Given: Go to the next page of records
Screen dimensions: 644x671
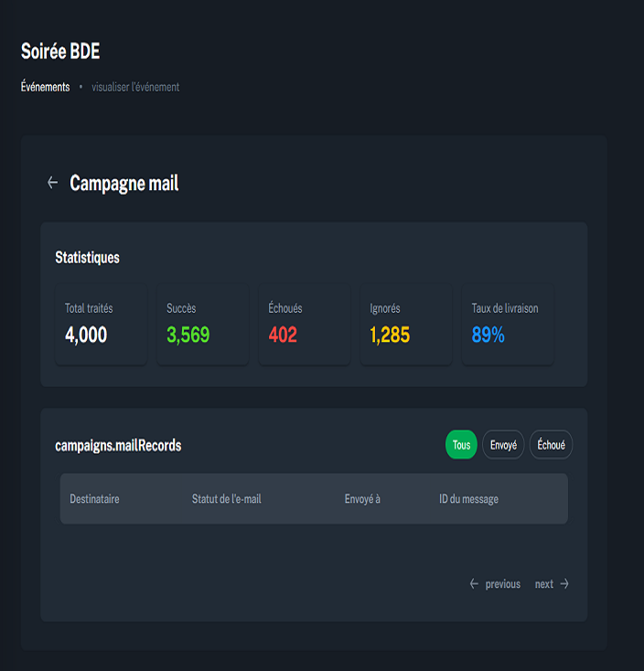Looking at the screenshot, I should pyautogui.click(x=544, y=584).
